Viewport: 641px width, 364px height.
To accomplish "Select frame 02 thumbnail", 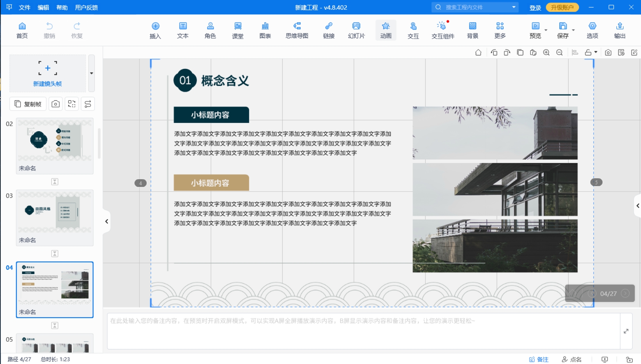I will [55, 146].
